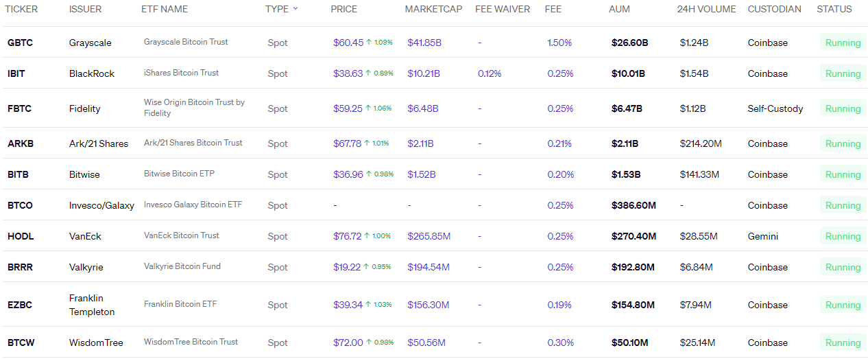The width and height of the screenshot is (868, 359).
Task: Sort by the MARKETCAP column header
Action: 433,10
